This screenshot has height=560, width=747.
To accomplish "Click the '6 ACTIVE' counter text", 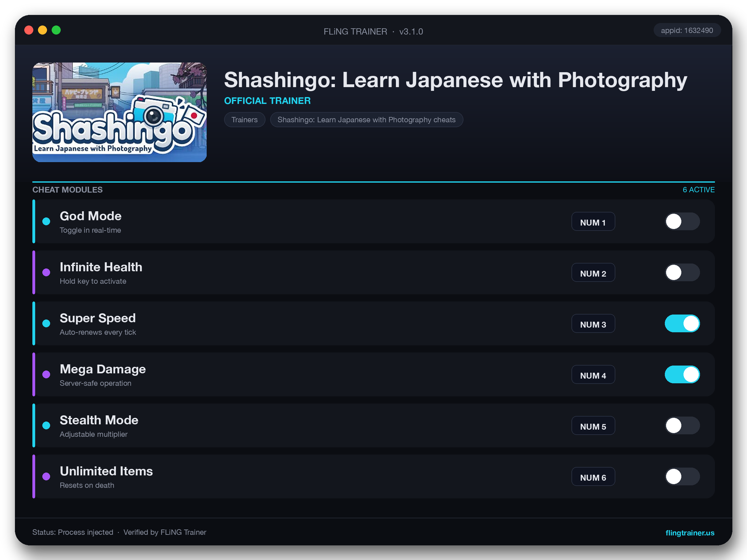I will click(x=699, y=190).
